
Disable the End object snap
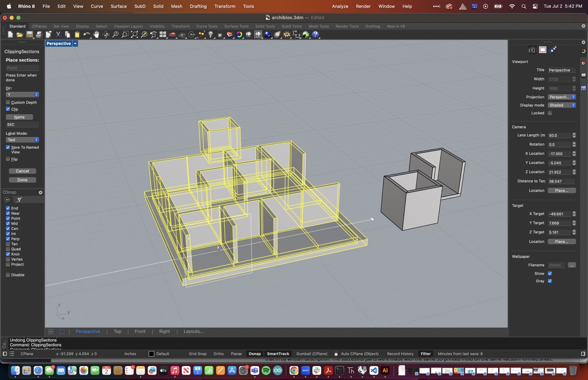(8, 208)
